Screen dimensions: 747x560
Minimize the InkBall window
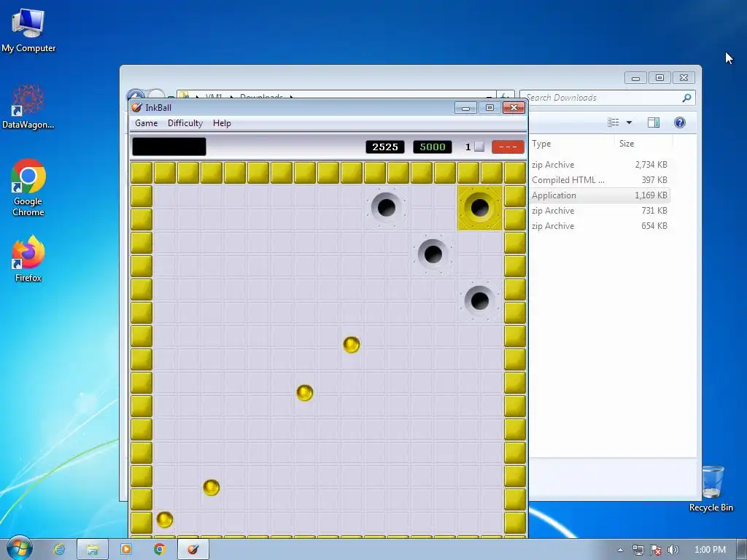click(x=466, y=108)
